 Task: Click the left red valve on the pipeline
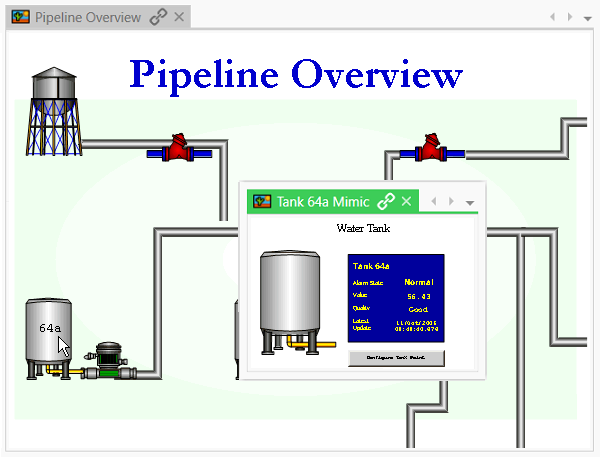pyautogui.click(x=179, y=149)
